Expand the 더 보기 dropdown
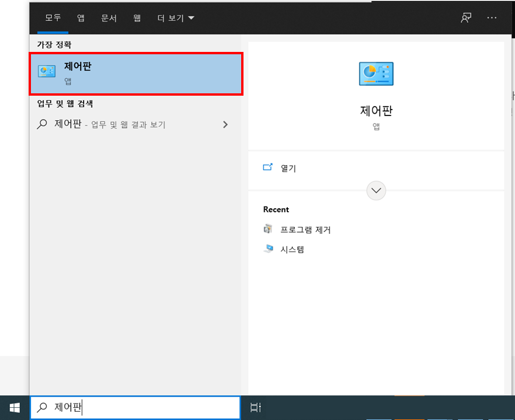Image resolution: width=515 pixels, height=420 pixels. tap(176, 18)
